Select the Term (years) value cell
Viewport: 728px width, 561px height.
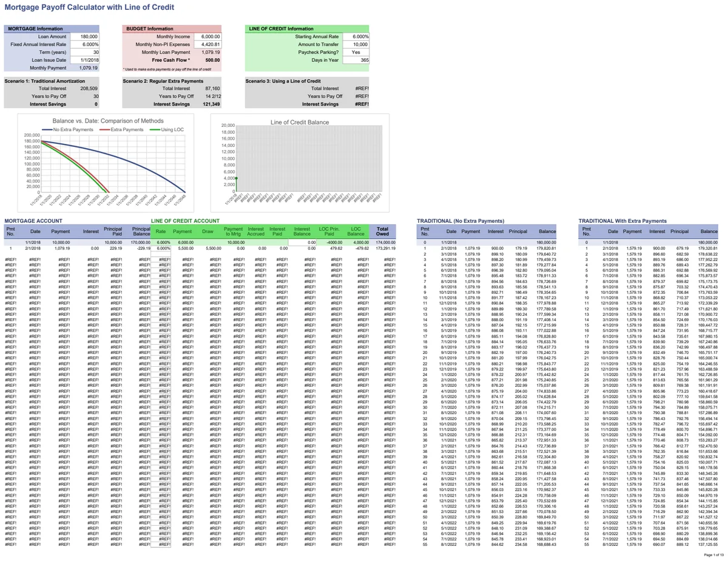pyautogui.click(x=86, y=53)
